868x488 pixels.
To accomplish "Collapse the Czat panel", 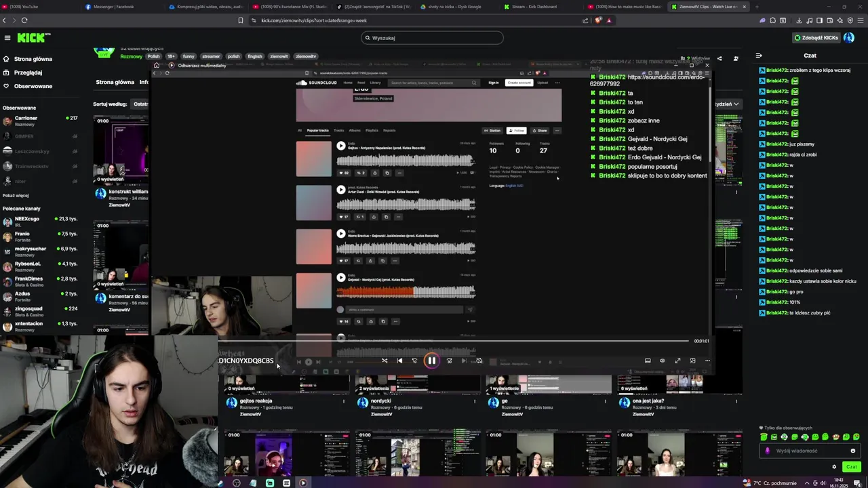I will 759,56.
